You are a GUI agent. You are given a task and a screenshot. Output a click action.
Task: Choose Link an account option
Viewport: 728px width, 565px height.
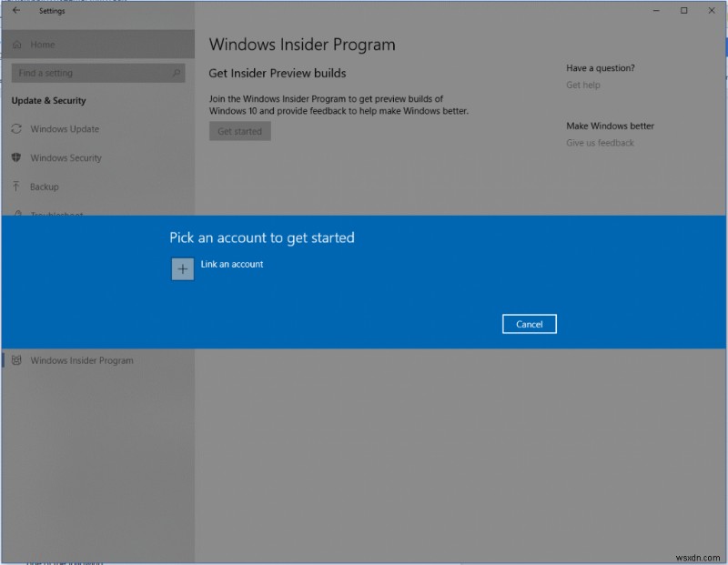(233, 264)
